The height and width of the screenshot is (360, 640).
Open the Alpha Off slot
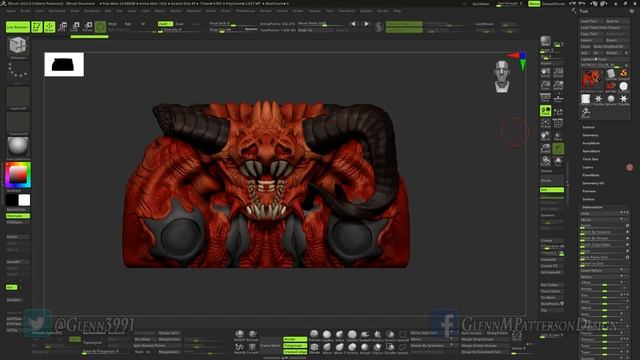(x=18, y=98)
